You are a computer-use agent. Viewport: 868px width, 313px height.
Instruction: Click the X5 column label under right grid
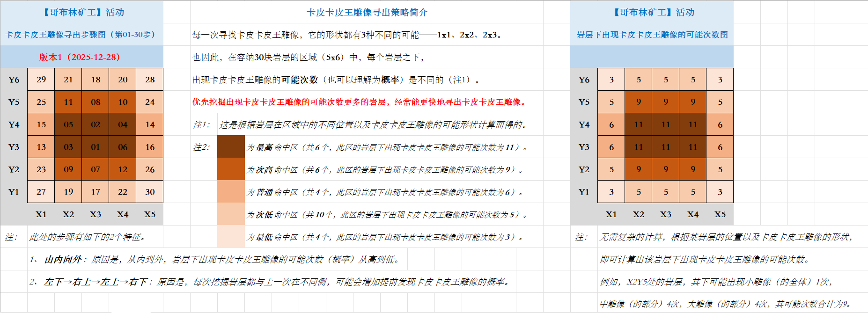720,214
